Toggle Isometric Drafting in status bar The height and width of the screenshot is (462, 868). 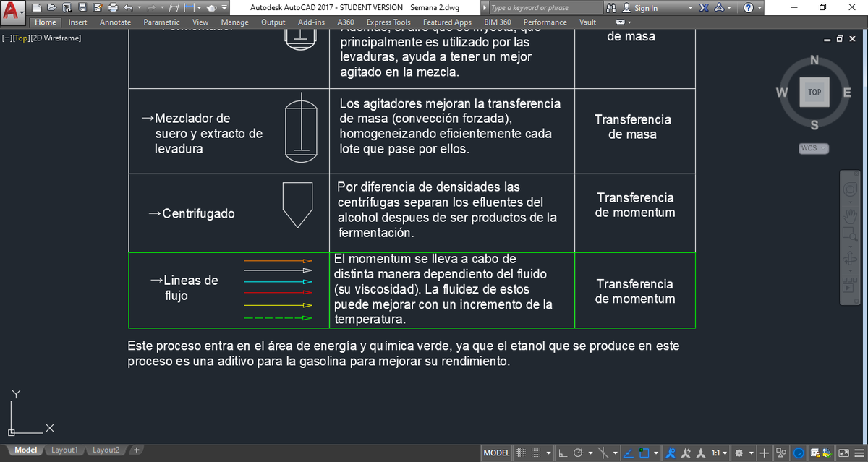pos(603,453)
